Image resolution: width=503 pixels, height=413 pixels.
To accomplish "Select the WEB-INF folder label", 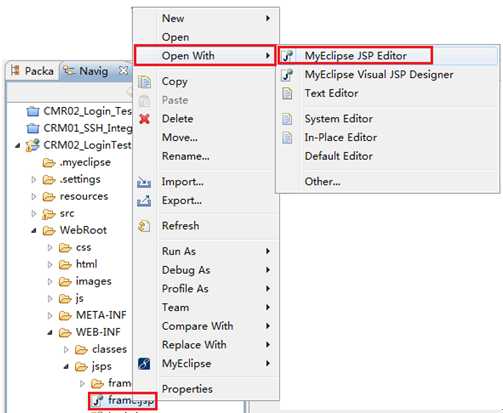I will pyautogui.click(x=98, y=332).
